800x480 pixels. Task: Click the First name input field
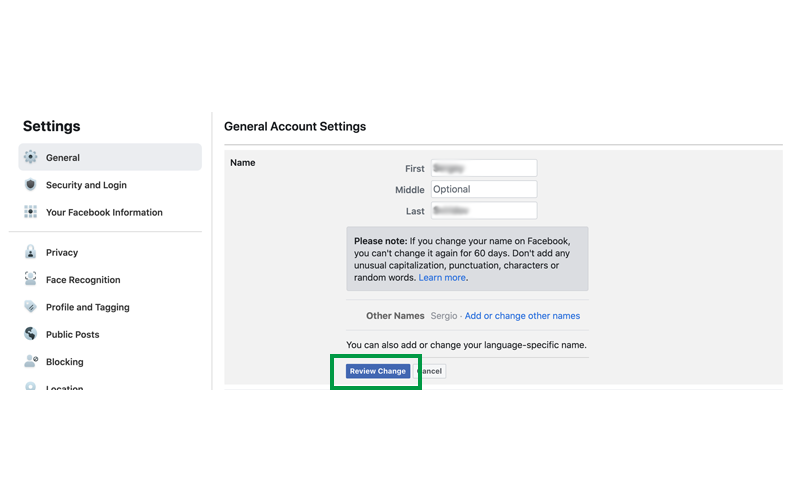484,168
